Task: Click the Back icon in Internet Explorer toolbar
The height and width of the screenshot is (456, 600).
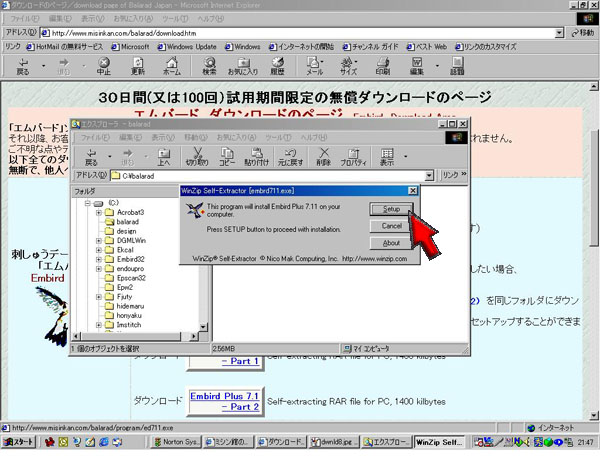Action: (23, 66)
